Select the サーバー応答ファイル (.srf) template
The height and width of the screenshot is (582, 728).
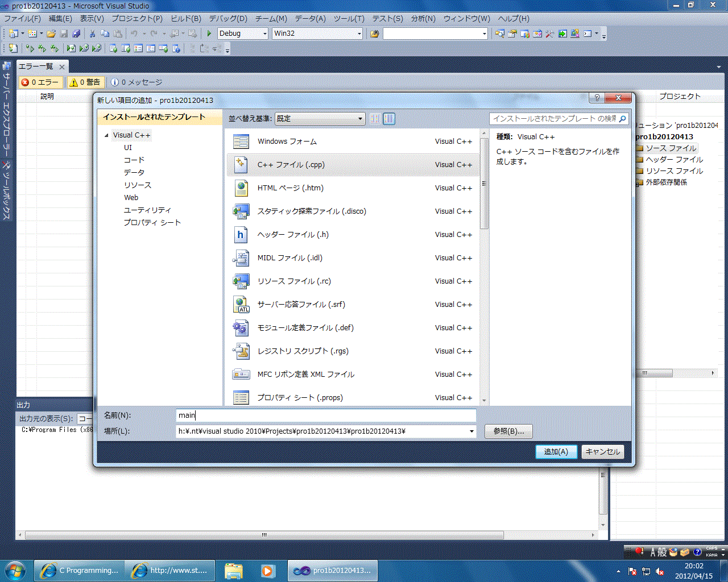point(353,305)
